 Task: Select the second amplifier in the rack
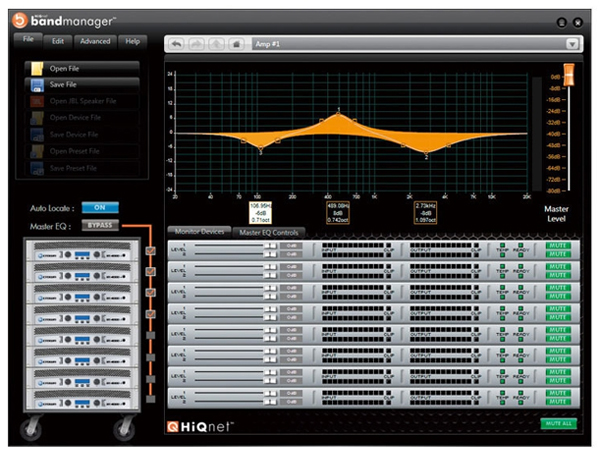click(82, 272)
